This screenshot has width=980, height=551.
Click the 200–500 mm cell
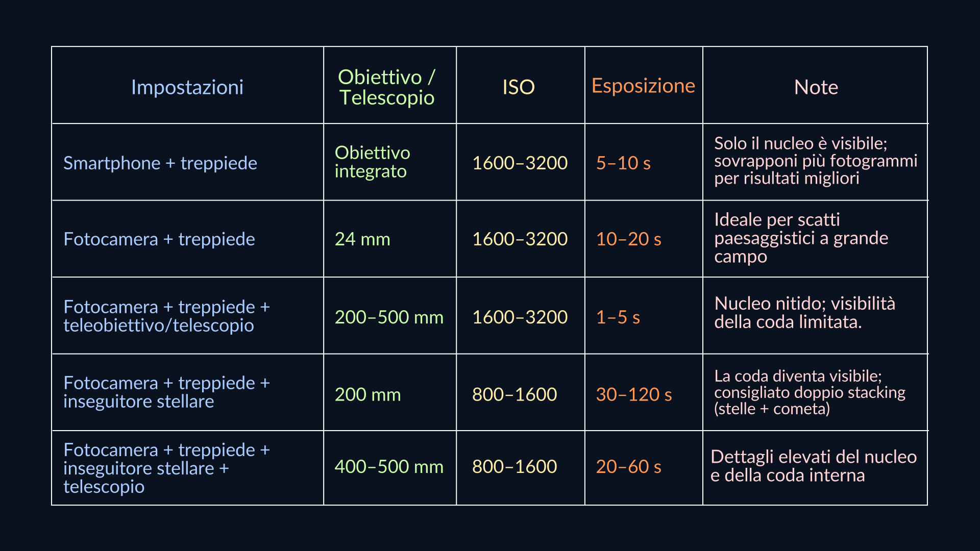pos(389,317)
